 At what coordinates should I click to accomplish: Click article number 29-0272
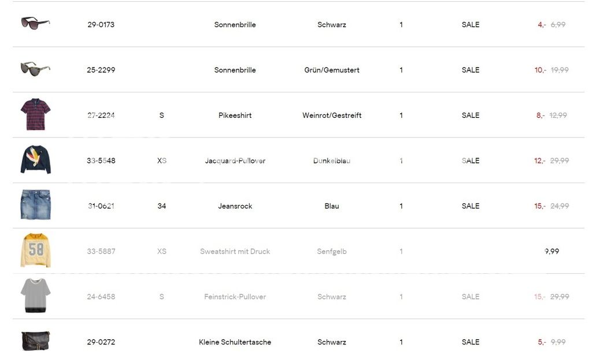point(101,342)
